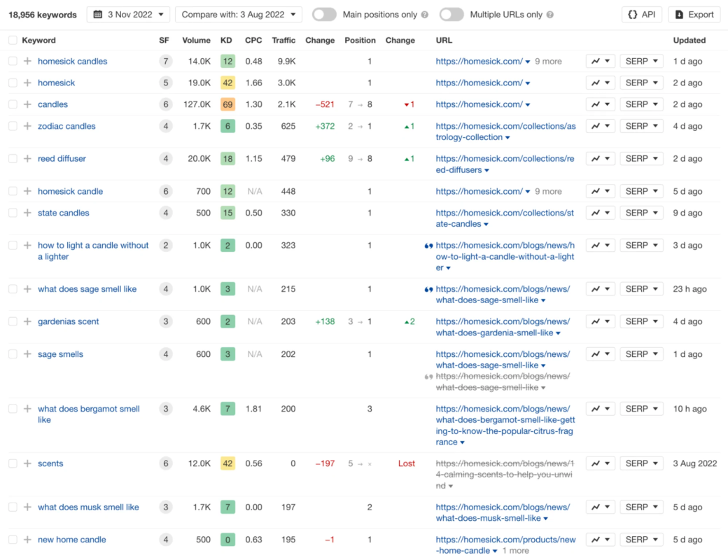The width and height of the screenshot is (728, 560).
Task: Open position history chart for 'reed diffuser'
Action: [x=601, y=158]
